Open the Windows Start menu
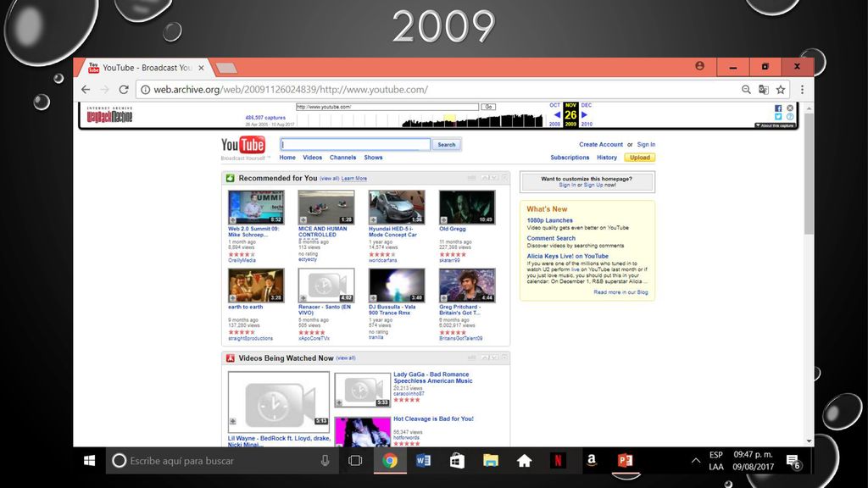The height and width of the screenshot is (488, 868). click(x=89, y=460)
